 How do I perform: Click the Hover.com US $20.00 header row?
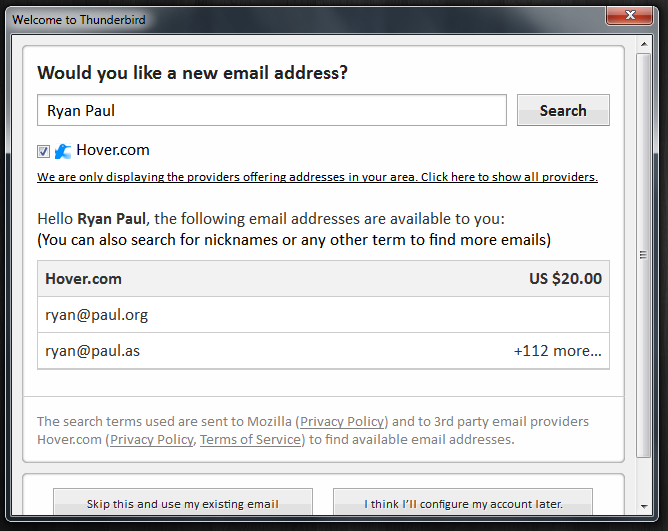(x=323, y=279)
